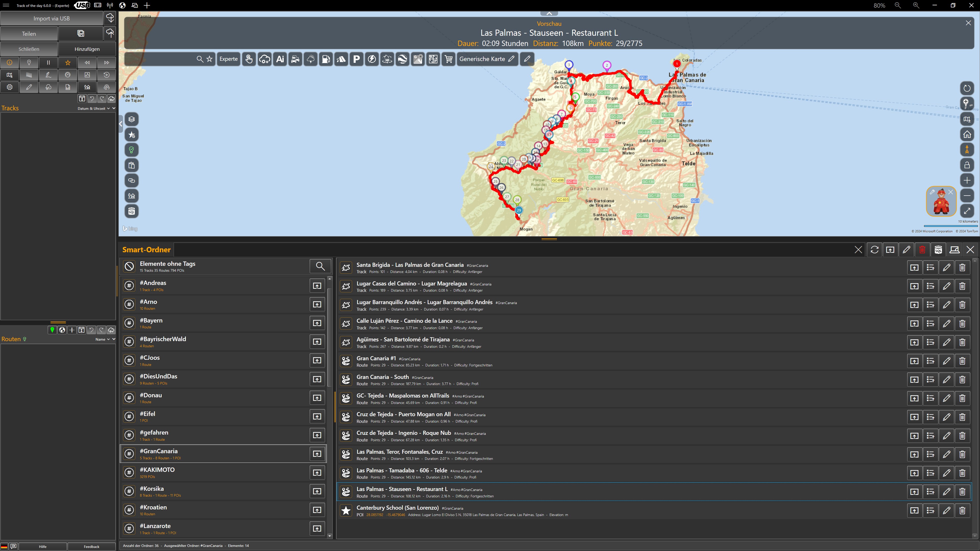
Task: Click the red trash icon in Smart-Ordner header
Action: point(922,250)
